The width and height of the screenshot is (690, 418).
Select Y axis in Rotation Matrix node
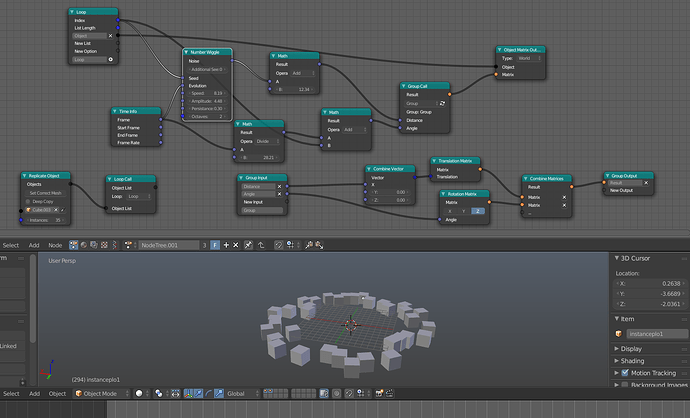[x=463, y=211]
